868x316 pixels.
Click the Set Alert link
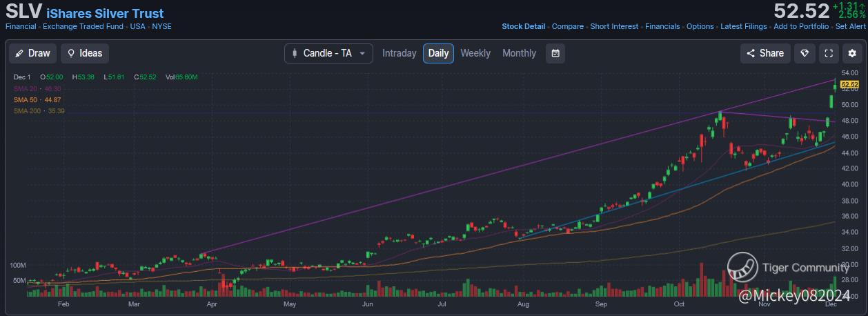850,26
